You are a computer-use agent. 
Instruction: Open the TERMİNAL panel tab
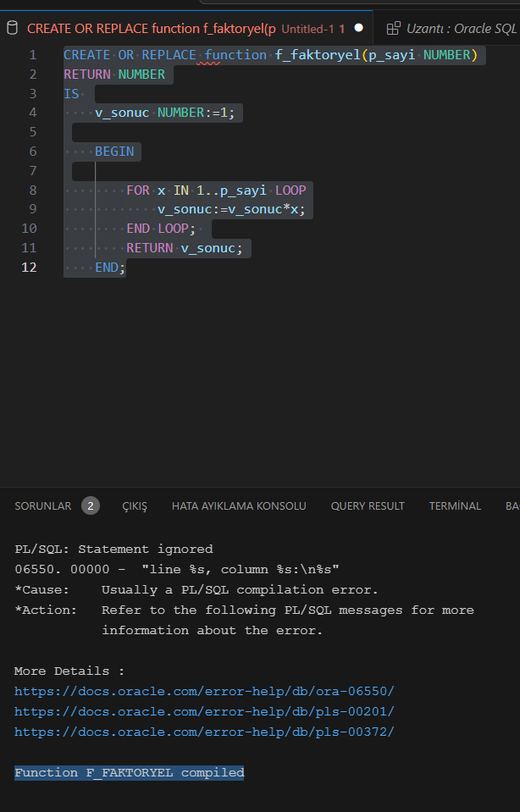point(455,506)
